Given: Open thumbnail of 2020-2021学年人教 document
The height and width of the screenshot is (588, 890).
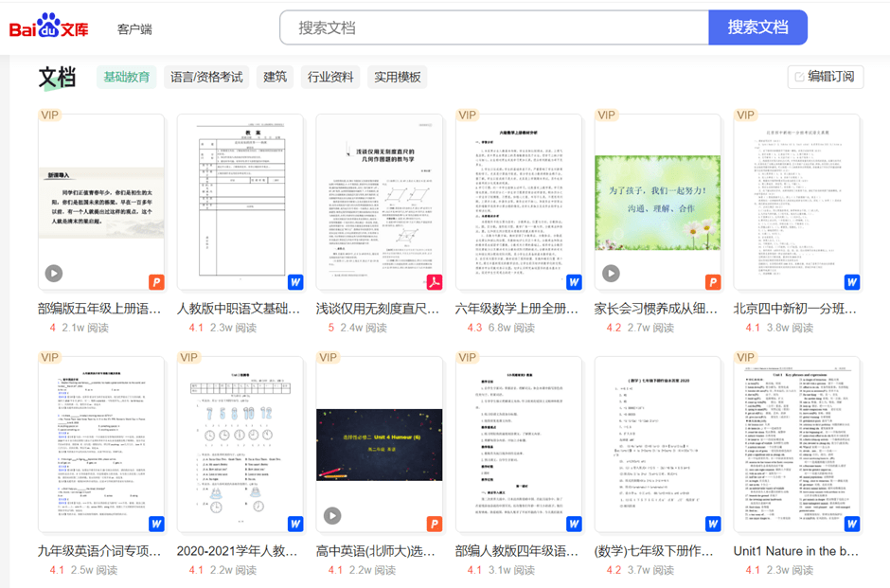Looking at the screenshot, I should [x=240, y=444].
